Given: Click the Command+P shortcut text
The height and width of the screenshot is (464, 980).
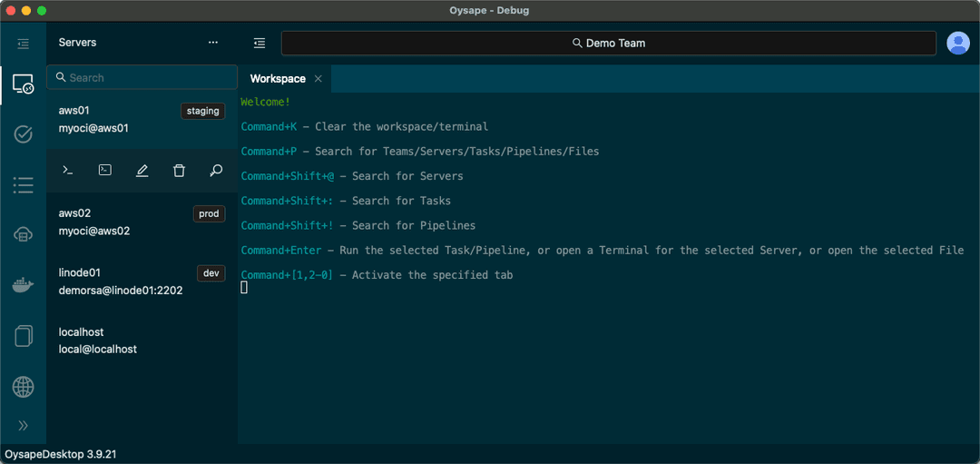Looking at the screenshot, I should tap(269, 152).
